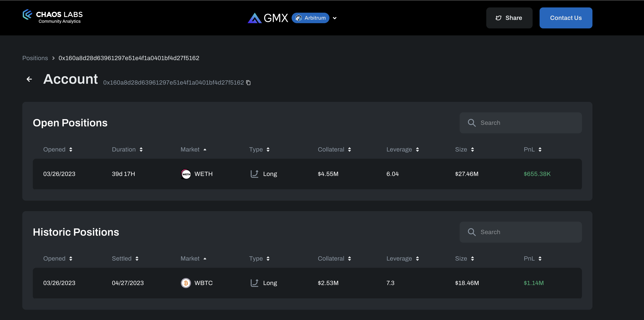Screen dimensions: 644x320
Task: Expand the network dropdown chevron next to Arbitrum
Action: [334, 18]
